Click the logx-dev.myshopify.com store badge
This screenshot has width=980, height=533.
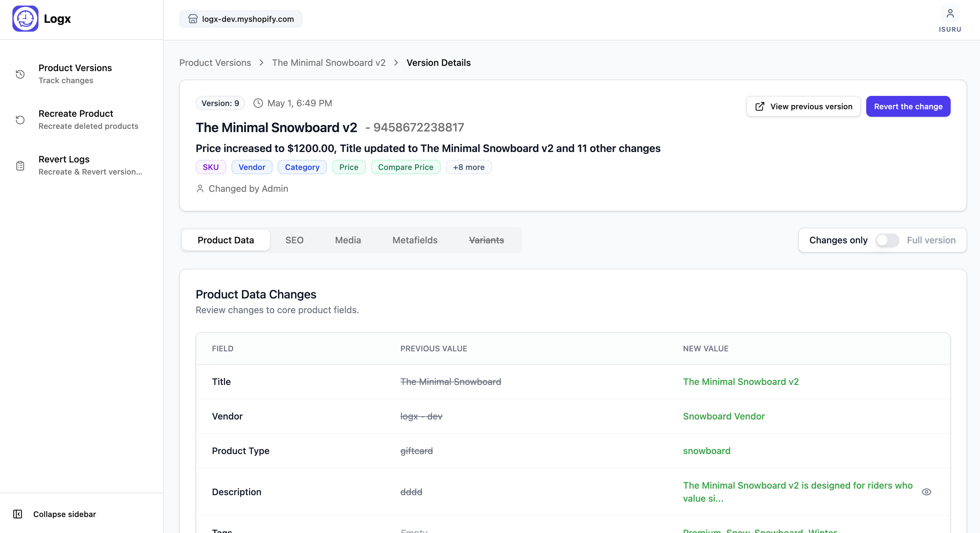241,19
